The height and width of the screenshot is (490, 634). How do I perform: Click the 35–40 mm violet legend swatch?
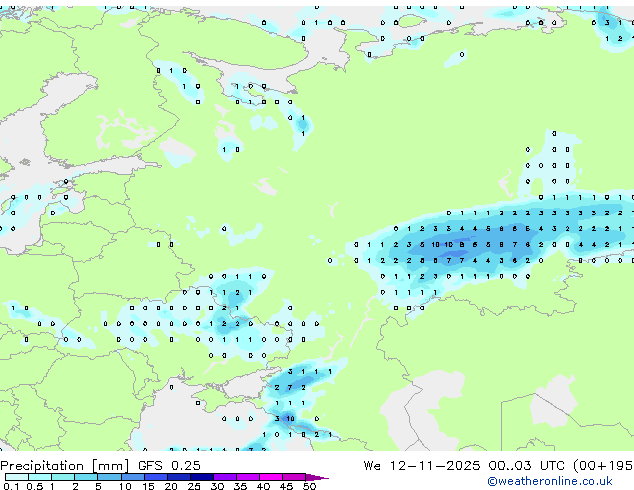point(248,477)
